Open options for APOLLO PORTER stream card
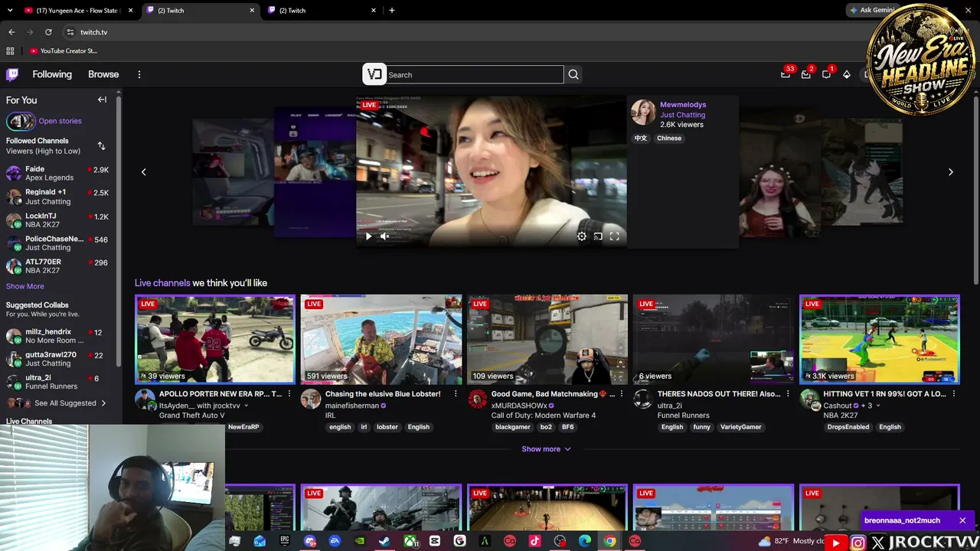The width and height of the screenshot is (980, 551). click(x=289, y=394)
